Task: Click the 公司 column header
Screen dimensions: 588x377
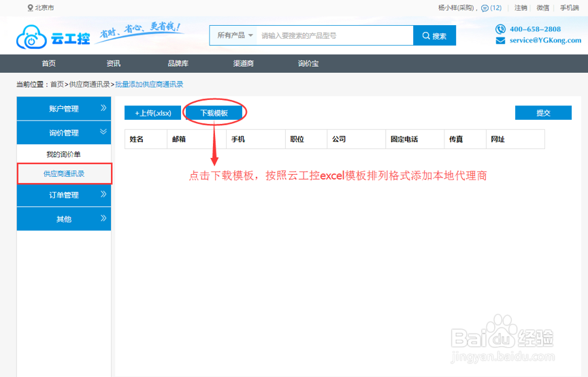Action: coord(356,140)
